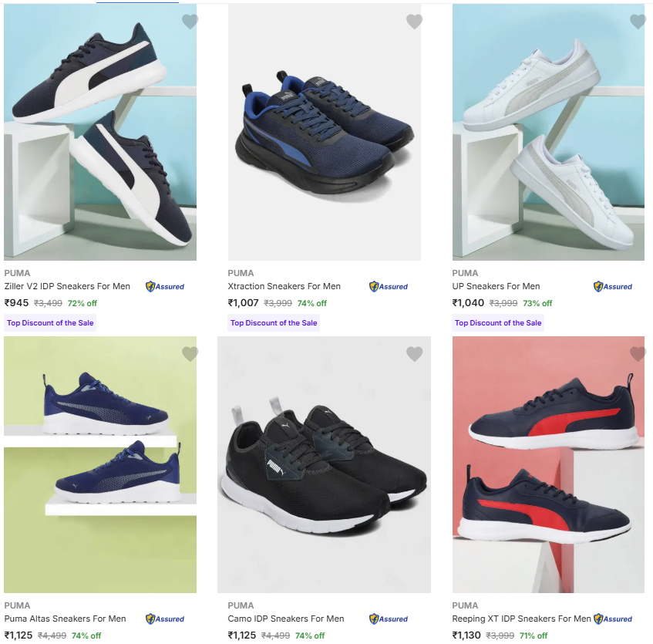653x644 pixels.
Task: Click heart icon on Puma Altas Sneakers
Action: point(190,354)
